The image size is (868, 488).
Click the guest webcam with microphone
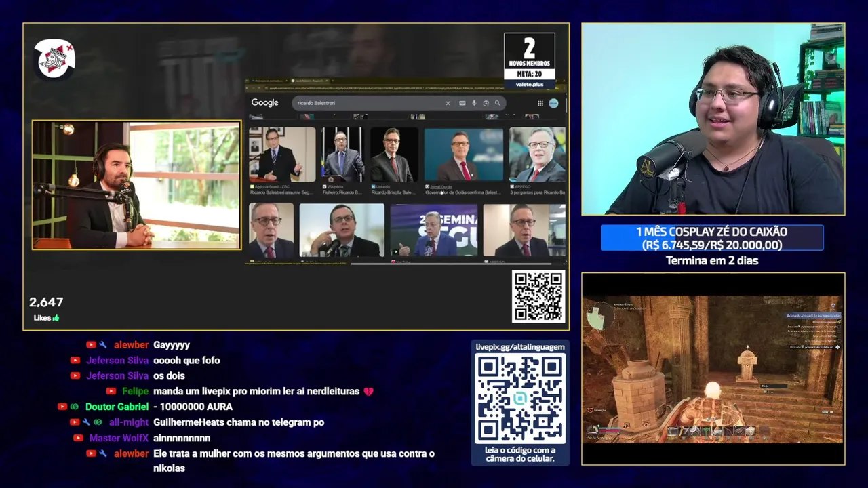(x=136, y=185)
